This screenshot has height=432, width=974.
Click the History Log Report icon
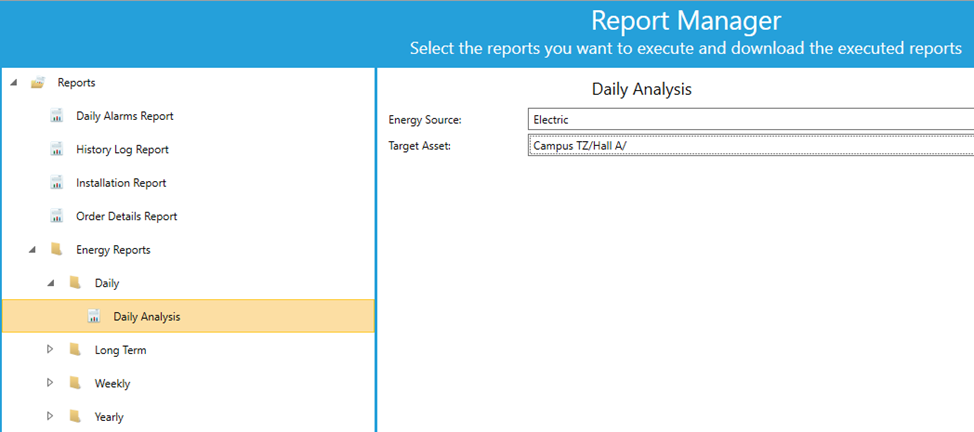[57, 149]
